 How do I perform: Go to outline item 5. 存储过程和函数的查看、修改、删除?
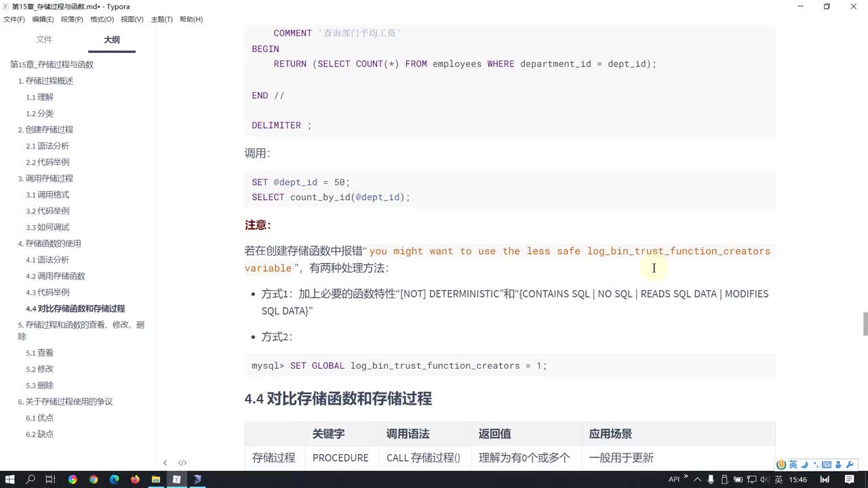pyautogui.click(x=81, y=330)
